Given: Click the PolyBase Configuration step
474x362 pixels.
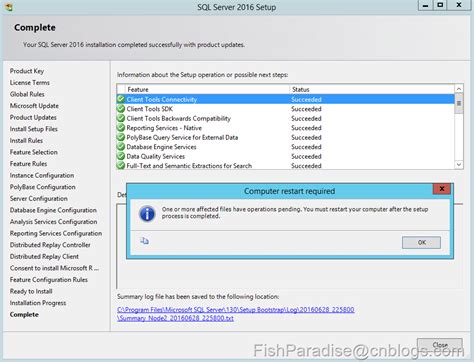Looking at the screenshot, I should (43, 187).
